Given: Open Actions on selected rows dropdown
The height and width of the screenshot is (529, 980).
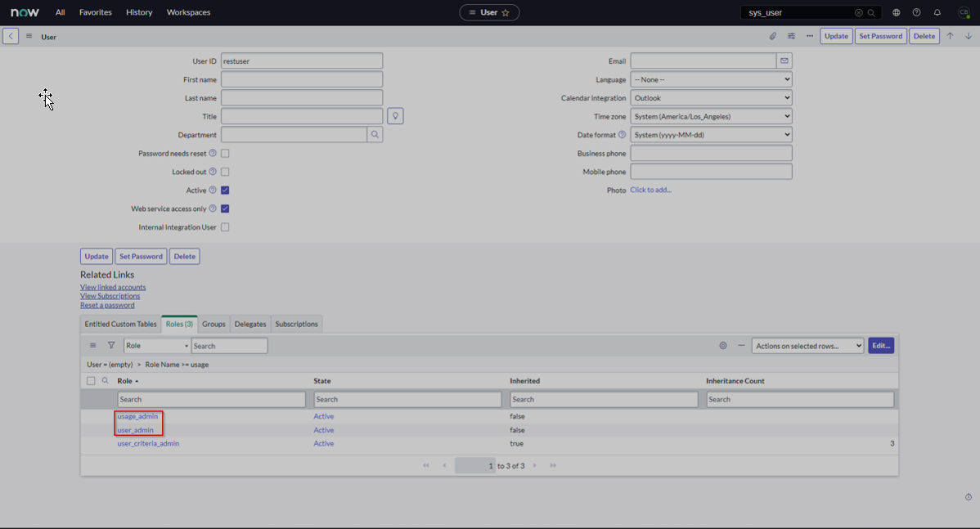Looking at the screenshot, I should [807, 346].
